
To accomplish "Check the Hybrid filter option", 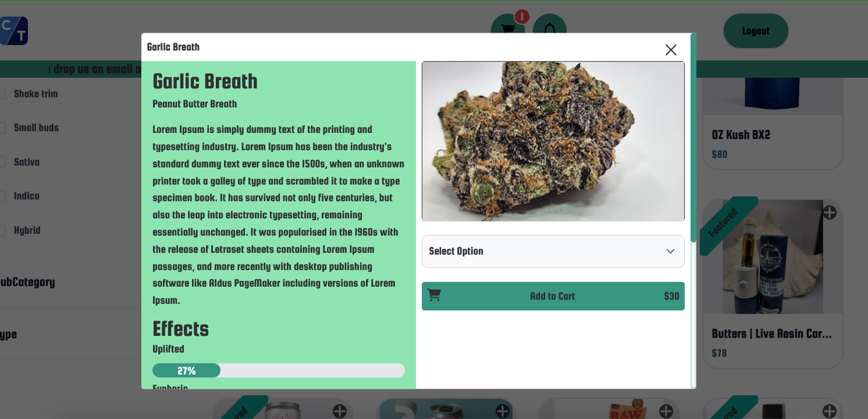I will click(2, 230).
